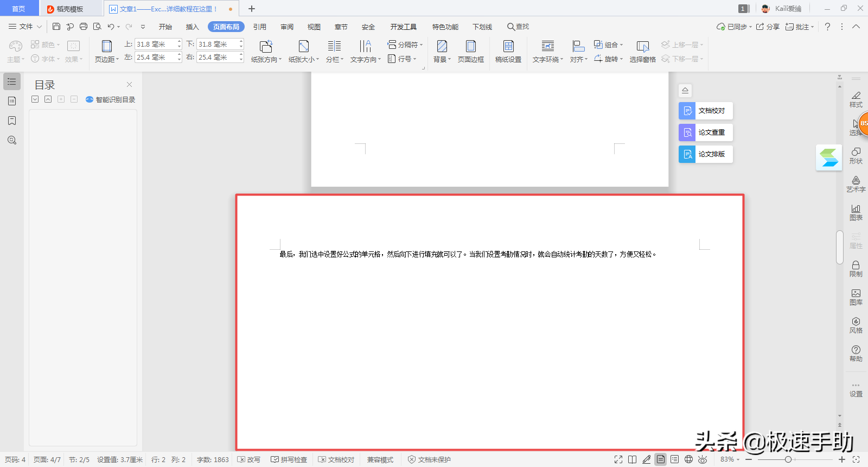This screenshot has height=467, width=868.
Task: Expand the 分隔符 breaks dropdown
Action: click(x=405, y=45)
